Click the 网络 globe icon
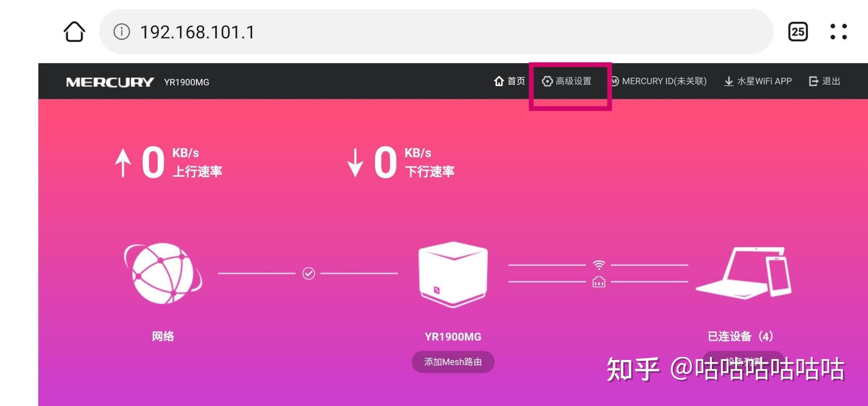This screenshot has width=868, height=406. pos(163,273)
